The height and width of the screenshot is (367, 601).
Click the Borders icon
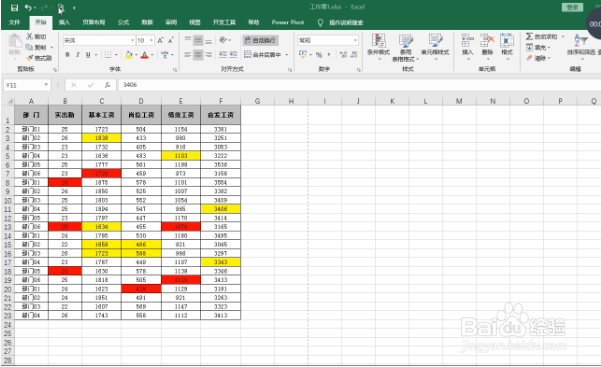(x=108, y=55)
